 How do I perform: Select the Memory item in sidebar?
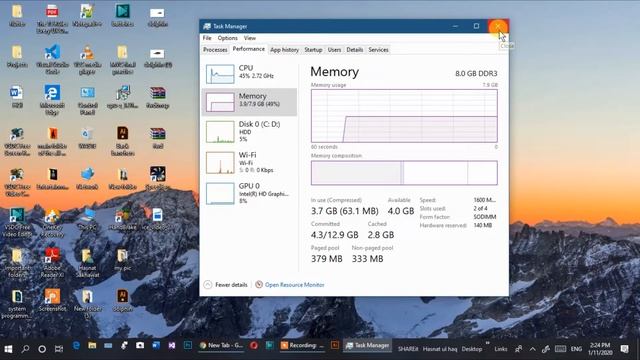pos(249,102)
